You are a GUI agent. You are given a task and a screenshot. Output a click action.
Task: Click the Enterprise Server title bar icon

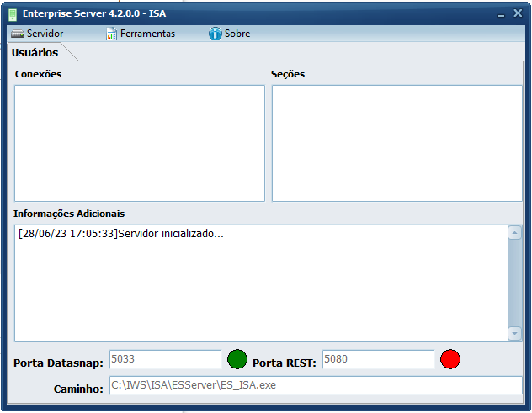(x=13, y=14)
